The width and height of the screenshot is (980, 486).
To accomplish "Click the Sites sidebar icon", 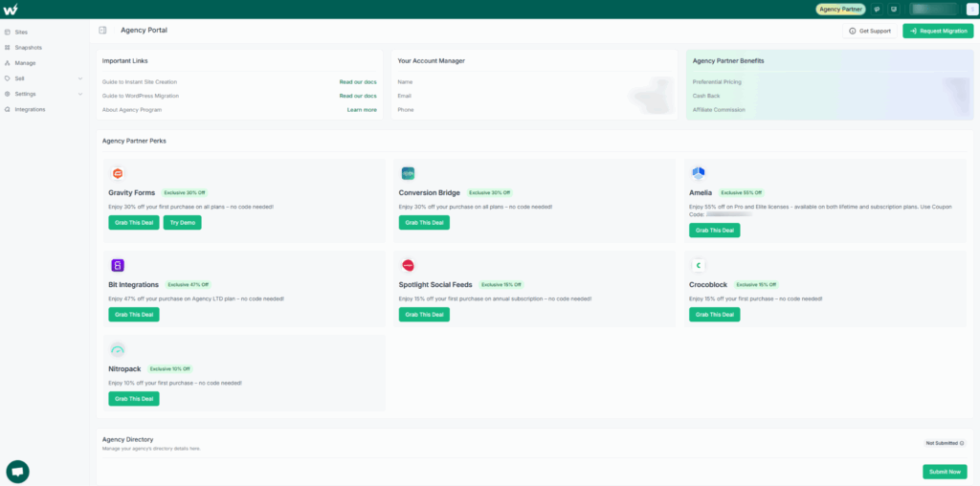I will click(x=7, y=32).
